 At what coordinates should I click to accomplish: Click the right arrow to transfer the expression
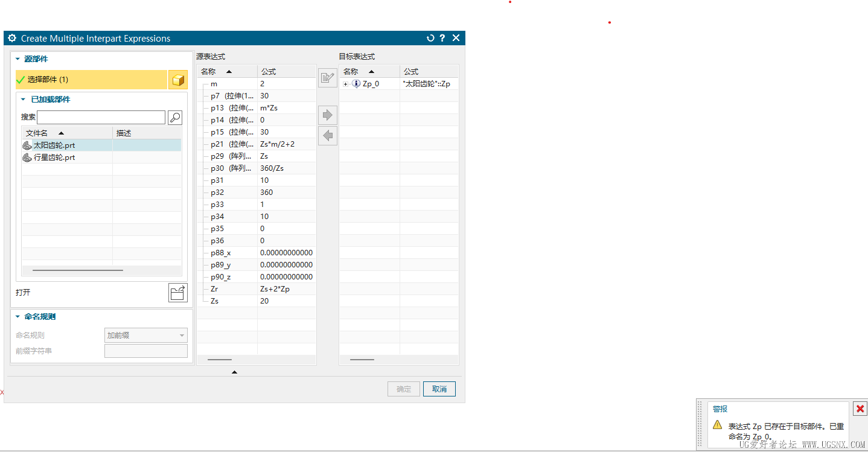point(327,115)
